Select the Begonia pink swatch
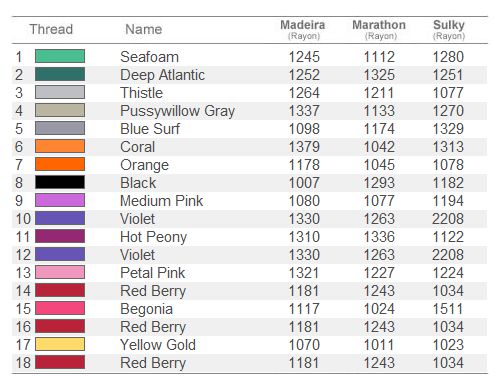The height and width of the screenshot is (384, 500). click(60, 308)
